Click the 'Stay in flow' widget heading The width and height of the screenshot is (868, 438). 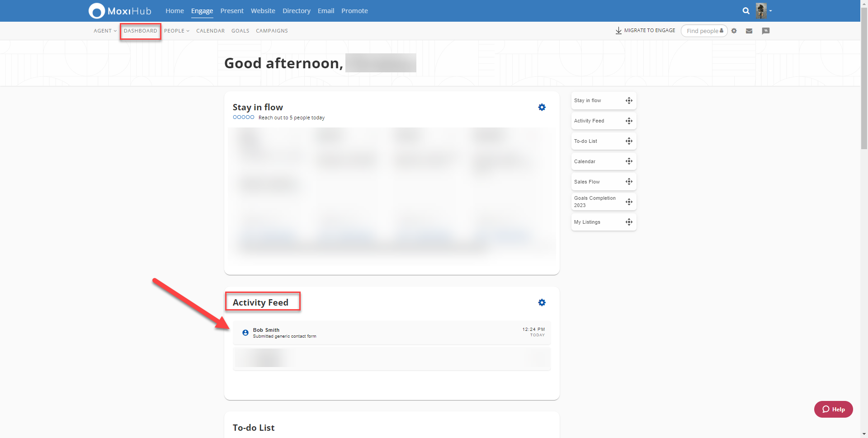tap(258, 107)
